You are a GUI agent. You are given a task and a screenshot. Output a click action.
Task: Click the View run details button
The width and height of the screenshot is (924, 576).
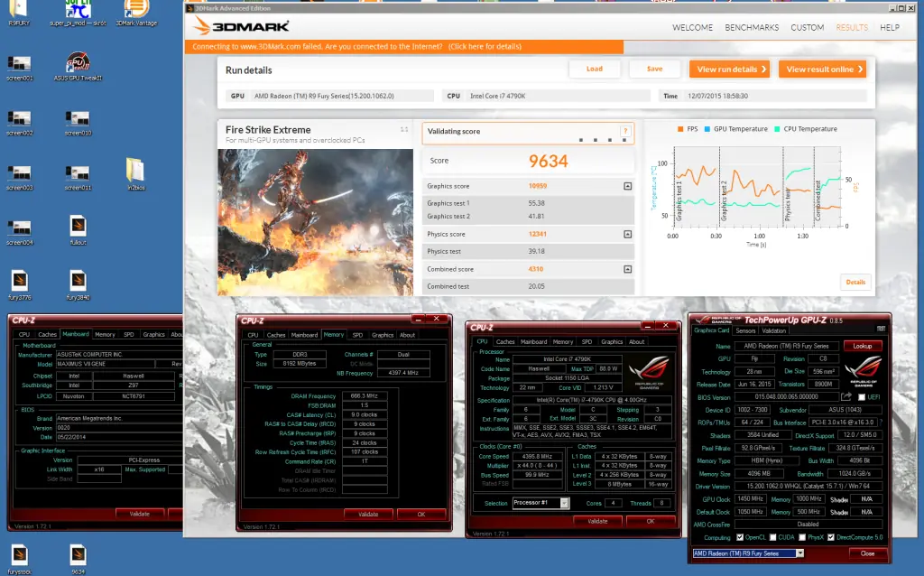[x=728, y=70]
